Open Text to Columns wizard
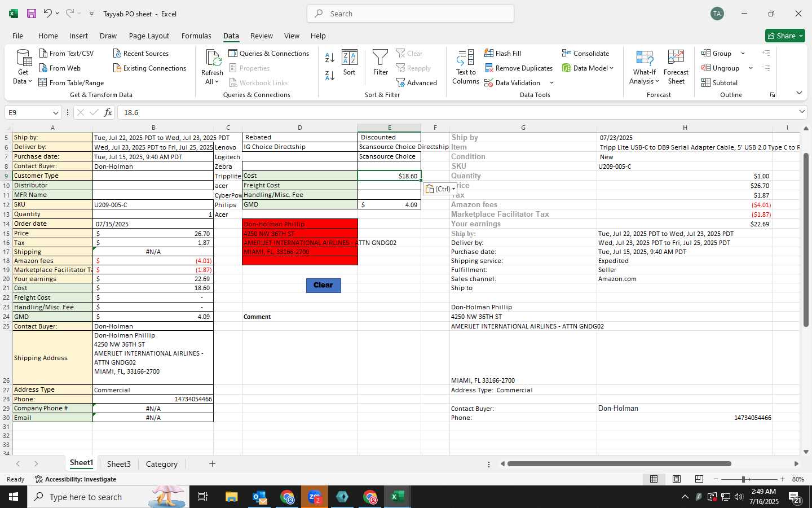 click(466, 67)
